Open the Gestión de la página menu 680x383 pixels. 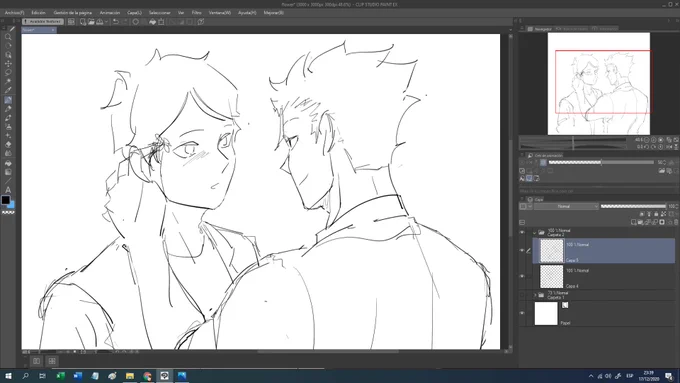(x=72, y=13)
